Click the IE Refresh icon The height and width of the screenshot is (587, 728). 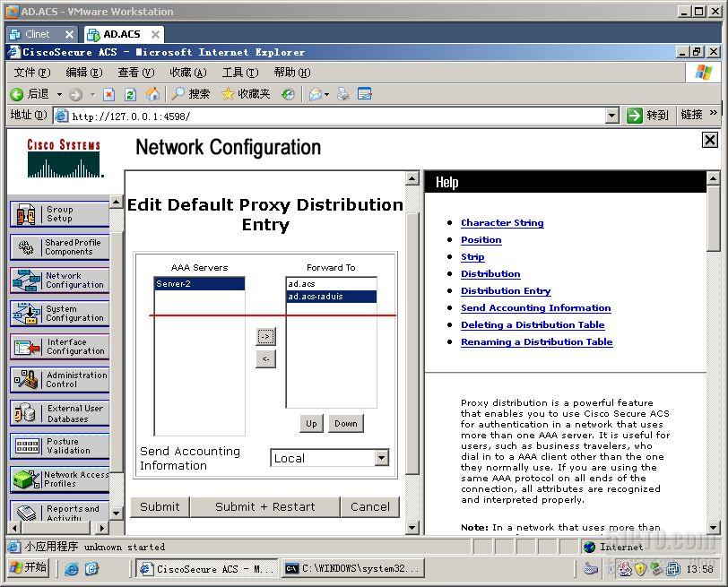pos(131,95)
